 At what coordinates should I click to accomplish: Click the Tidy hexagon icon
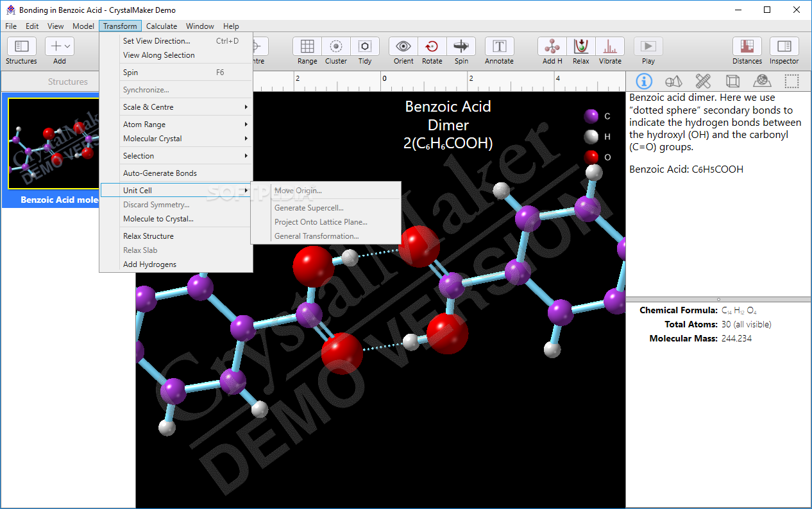[x=365, y=46]
